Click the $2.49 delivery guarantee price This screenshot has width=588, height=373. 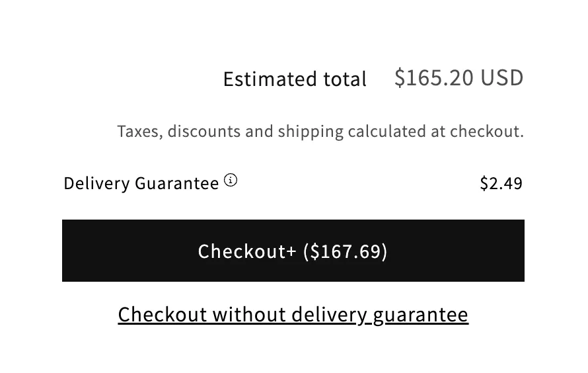tap(501, 183)
